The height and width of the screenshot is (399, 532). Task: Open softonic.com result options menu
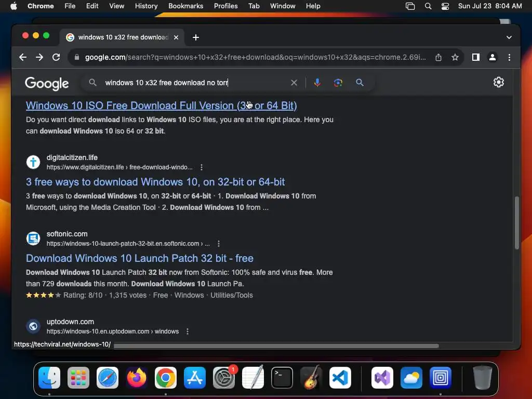click(x=219, y=244)
